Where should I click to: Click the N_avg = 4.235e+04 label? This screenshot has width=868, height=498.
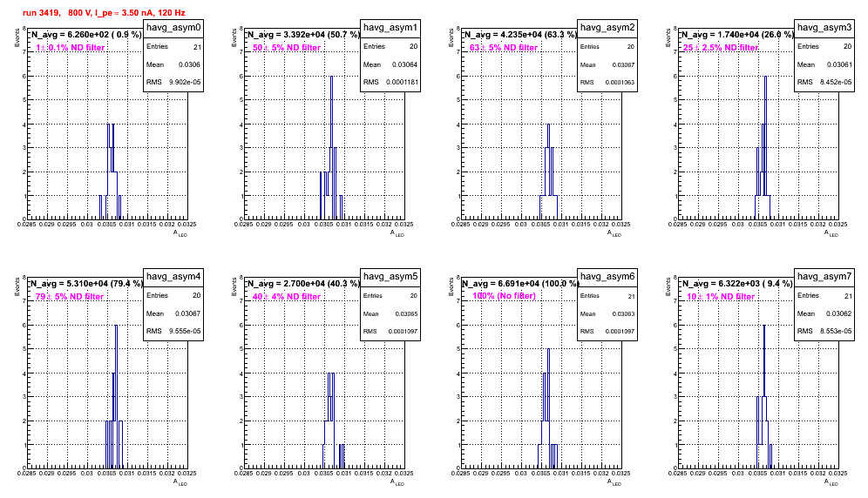[520, 34]
